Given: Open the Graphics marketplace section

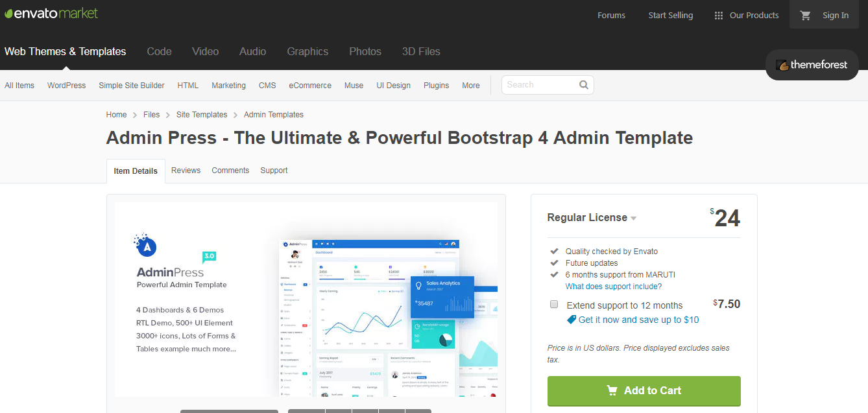Looking at the screenshot, I should [307, 51].
